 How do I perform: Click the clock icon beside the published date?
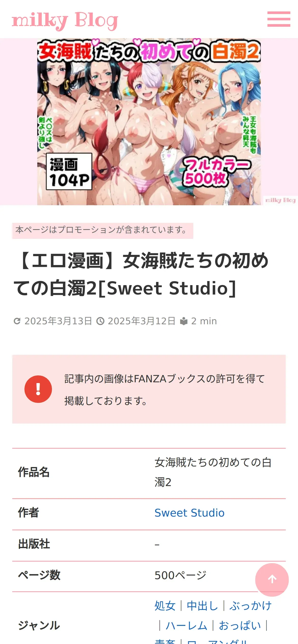tap(100, 321)
